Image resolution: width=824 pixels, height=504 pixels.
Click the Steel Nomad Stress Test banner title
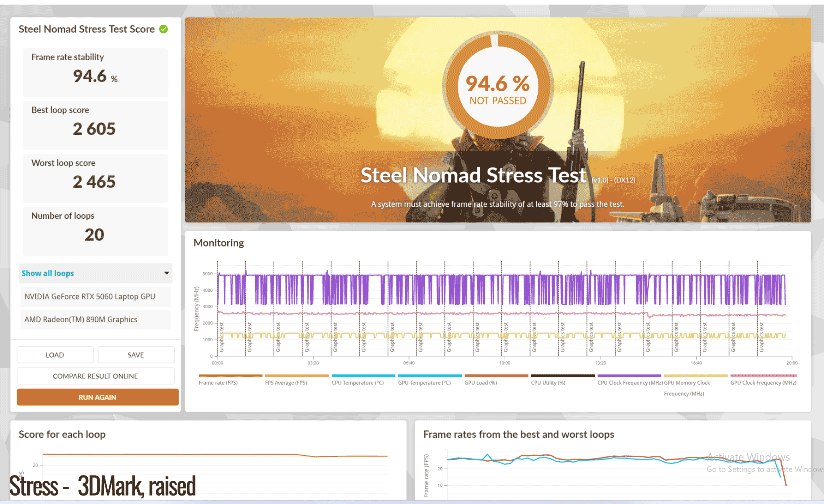pos(473,175)
